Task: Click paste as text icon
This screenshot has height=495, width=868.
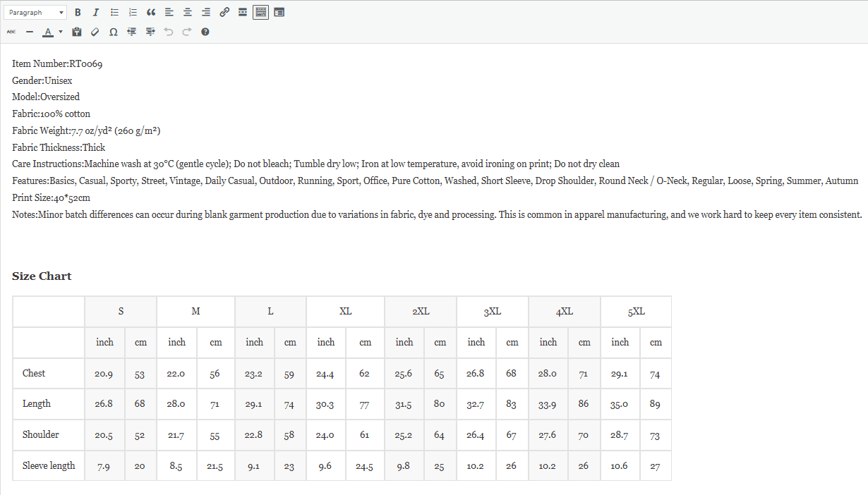Action: 77,32
